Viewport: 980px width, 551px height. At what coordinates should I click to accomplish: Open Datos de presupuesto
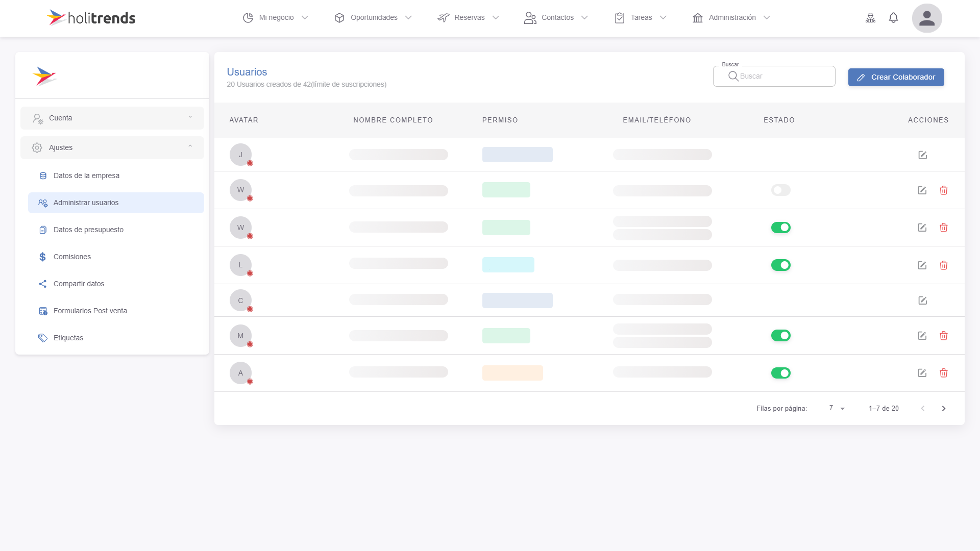[x=116, y=230]
